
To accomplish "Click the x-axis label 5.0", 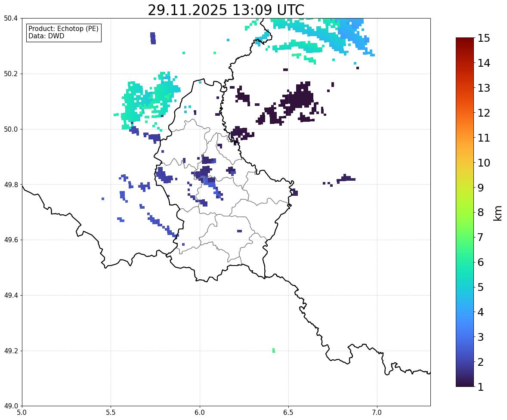I will 22,413.
